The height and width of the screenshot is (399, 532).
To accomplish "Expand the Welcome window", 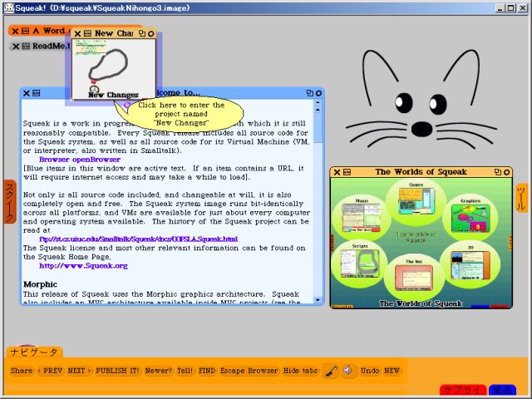I will (310, 93).
